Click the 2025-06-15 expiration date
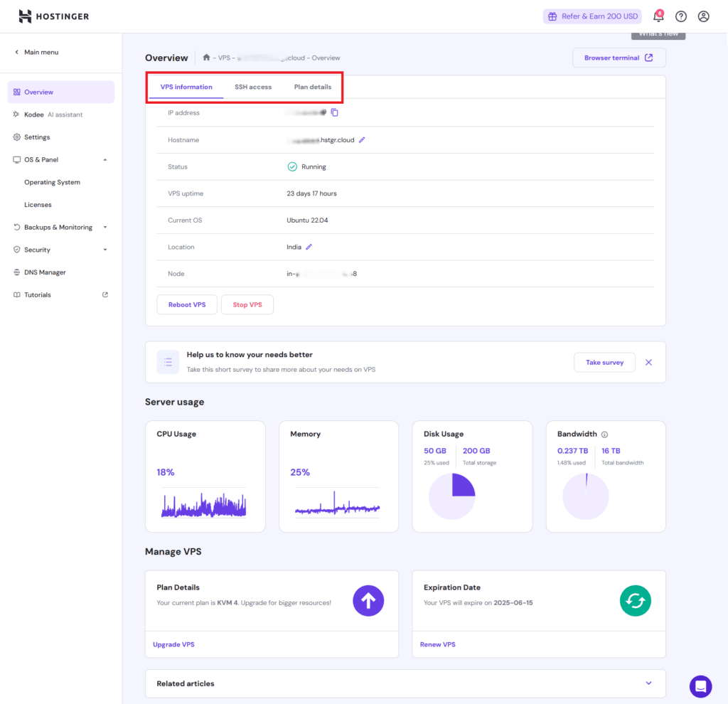 [513, 603]
